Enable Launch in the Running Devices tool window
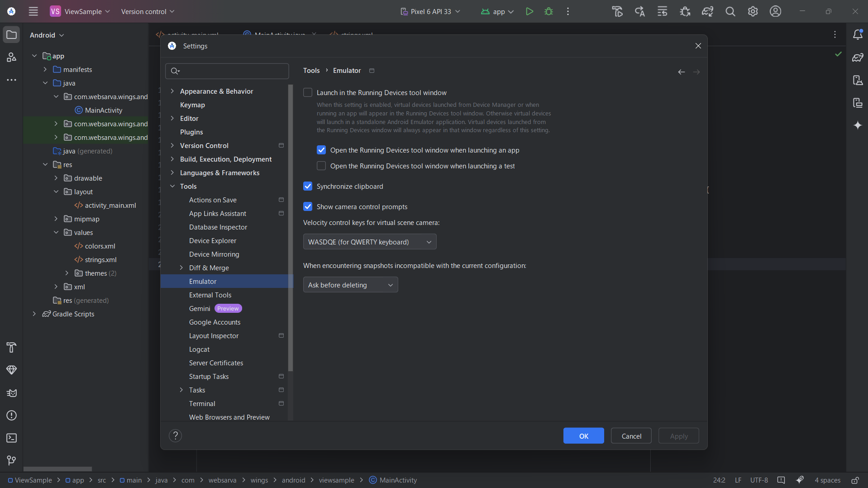Viewport: 868px width, 488px height. [x=308, y=92]
